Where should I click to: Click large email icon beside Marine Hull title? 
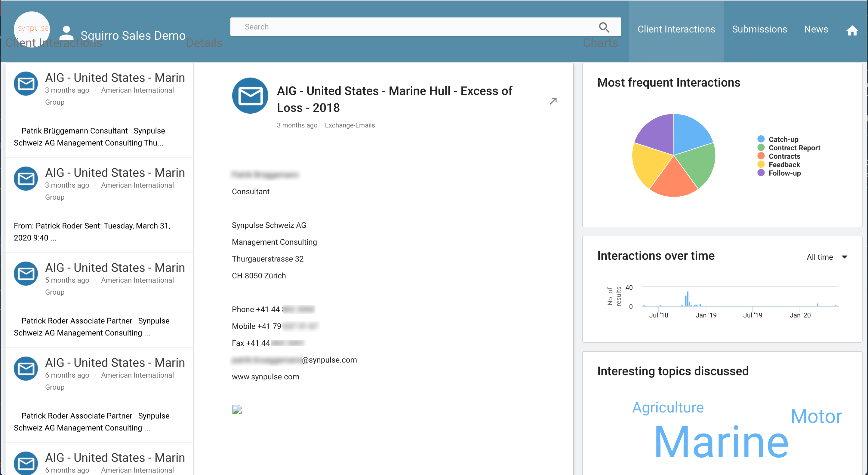250,96
